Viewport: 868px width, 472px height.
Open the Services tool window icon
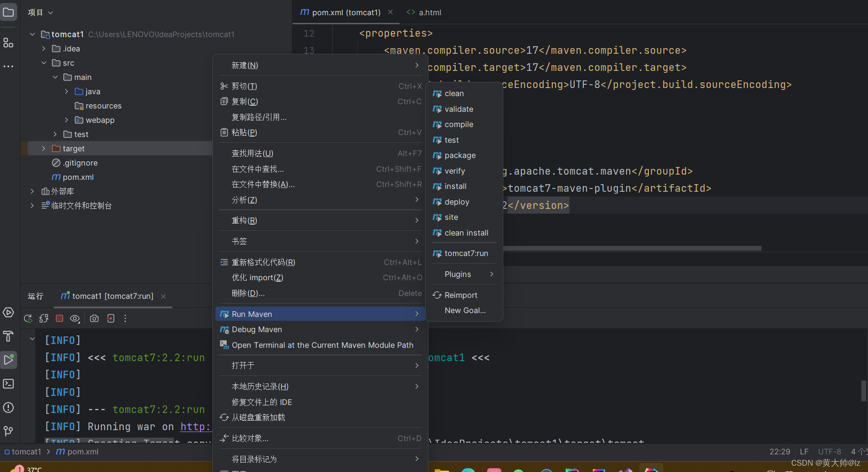click(9, 312)
